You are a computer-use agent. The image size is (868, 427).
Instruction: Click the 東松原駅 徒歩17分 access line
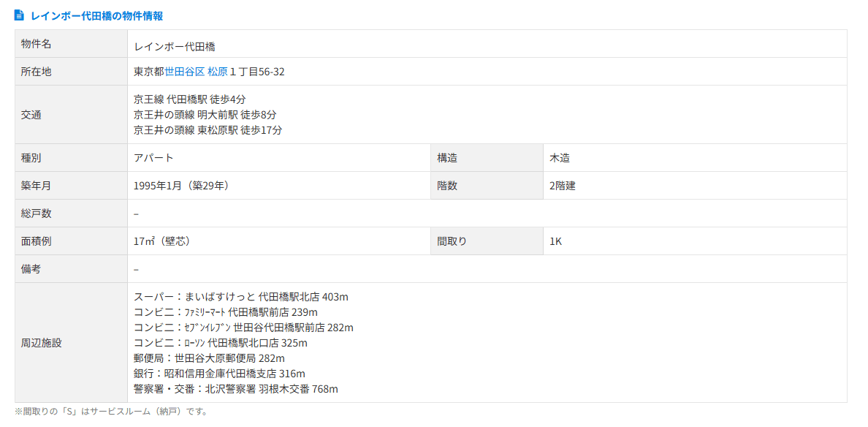click(208, 130)
